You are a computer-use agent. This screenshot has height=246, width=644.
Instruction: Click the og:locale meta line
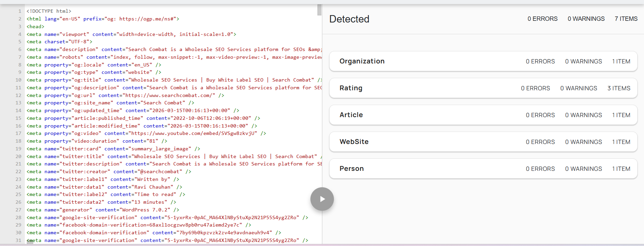click(x=94, y=65)
